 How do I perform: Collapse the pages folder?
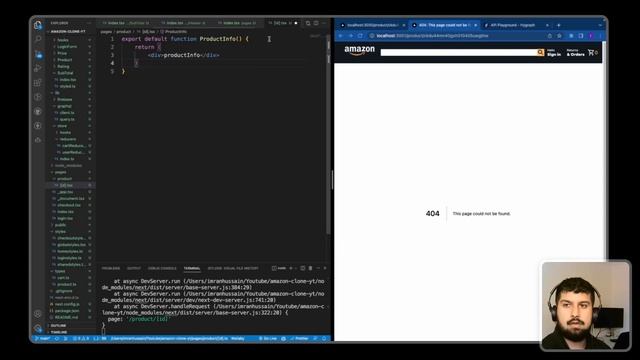pos(70,172)
